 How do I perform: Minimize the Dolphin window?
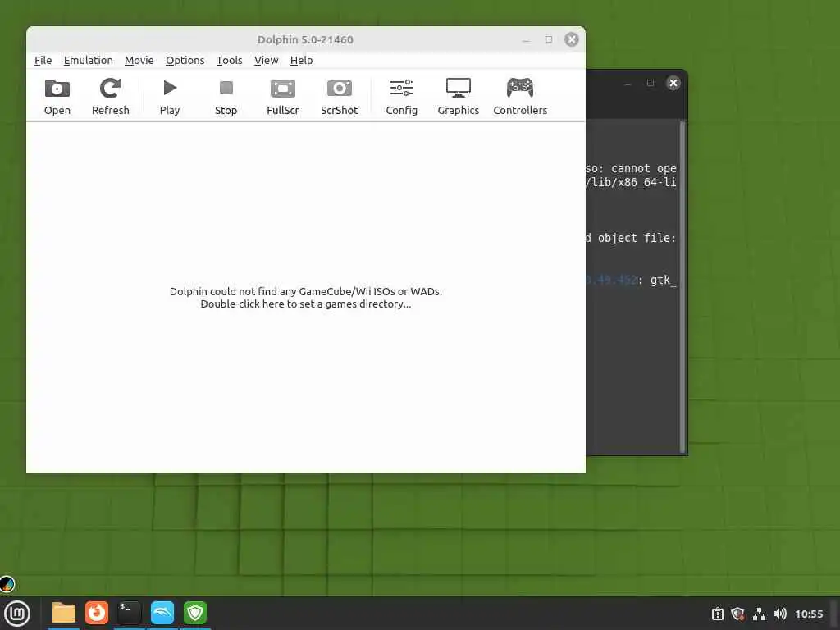[x=526, y=40]
